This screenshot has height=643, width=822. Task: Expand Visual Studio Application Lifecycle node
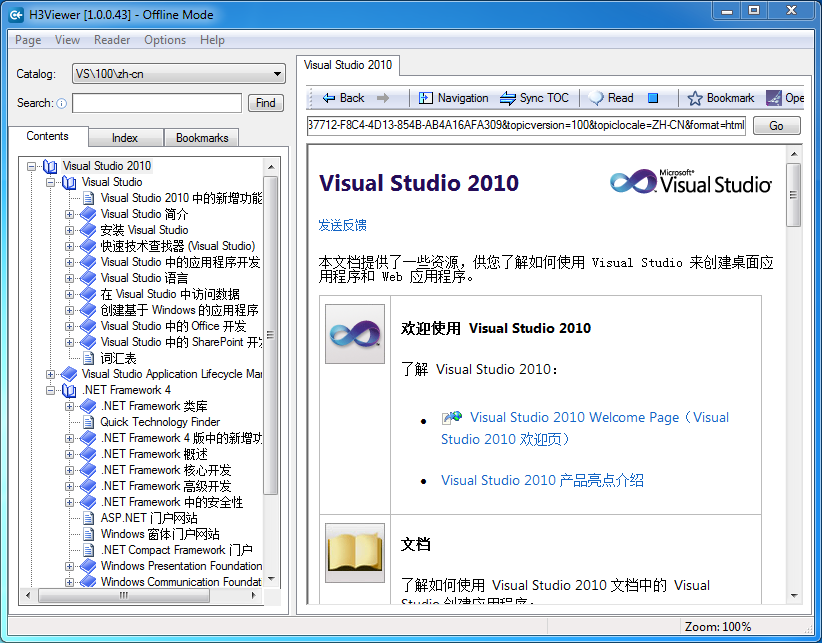point(50,374)
